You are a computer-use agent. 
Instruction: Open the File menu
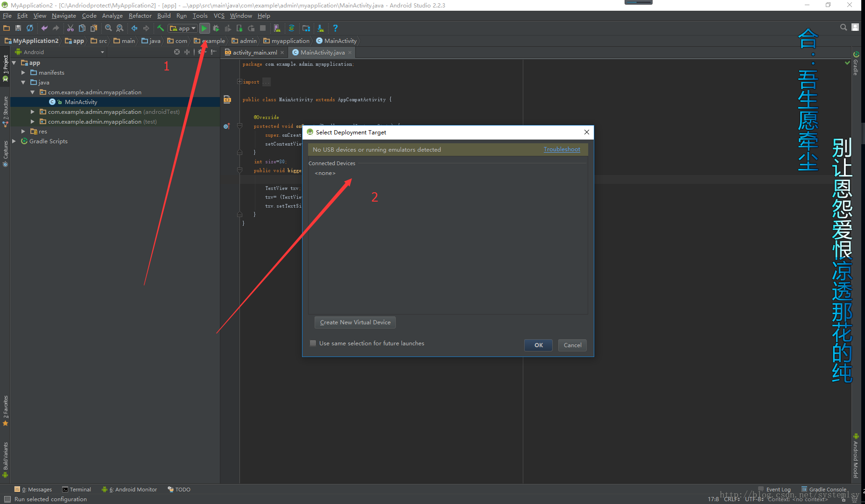(7, 15)
